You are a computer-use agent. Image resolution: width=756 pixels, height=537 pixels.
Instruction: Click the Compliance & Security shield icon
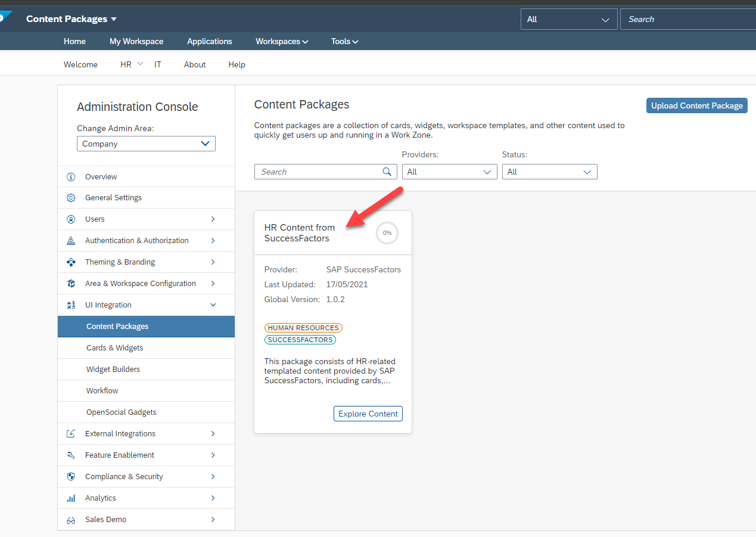71,477
